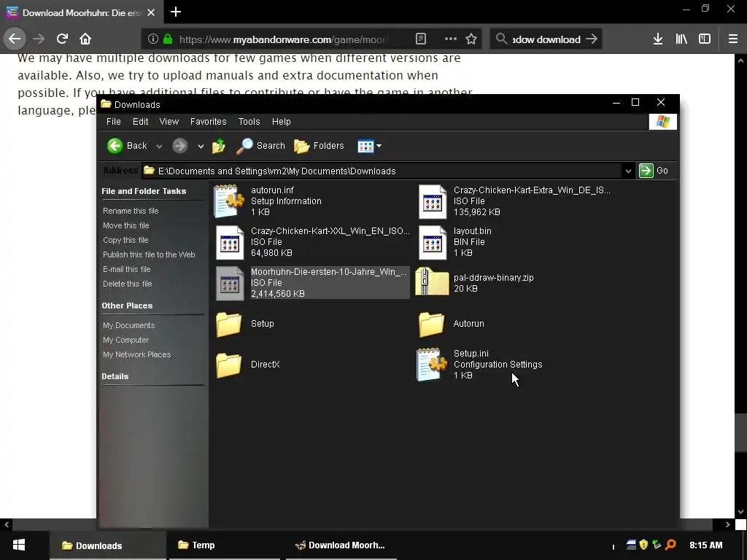Click Publish this file to the Web

[149, 254]
